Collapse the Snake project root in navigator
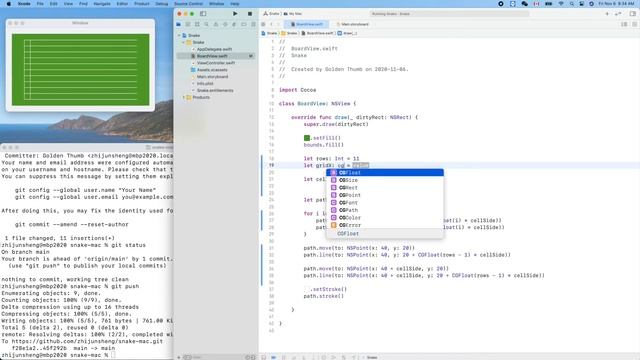 179,36
